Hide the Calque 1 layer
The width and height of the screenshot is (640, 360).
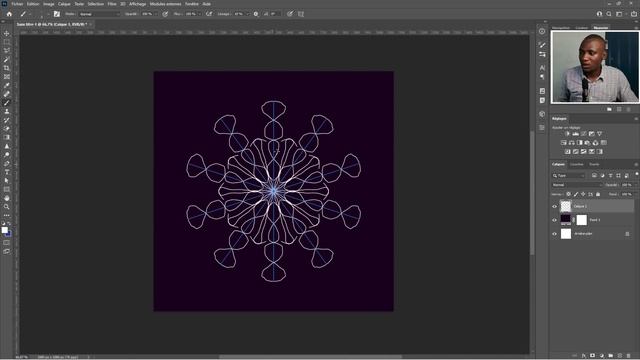[x=554, y=207]
